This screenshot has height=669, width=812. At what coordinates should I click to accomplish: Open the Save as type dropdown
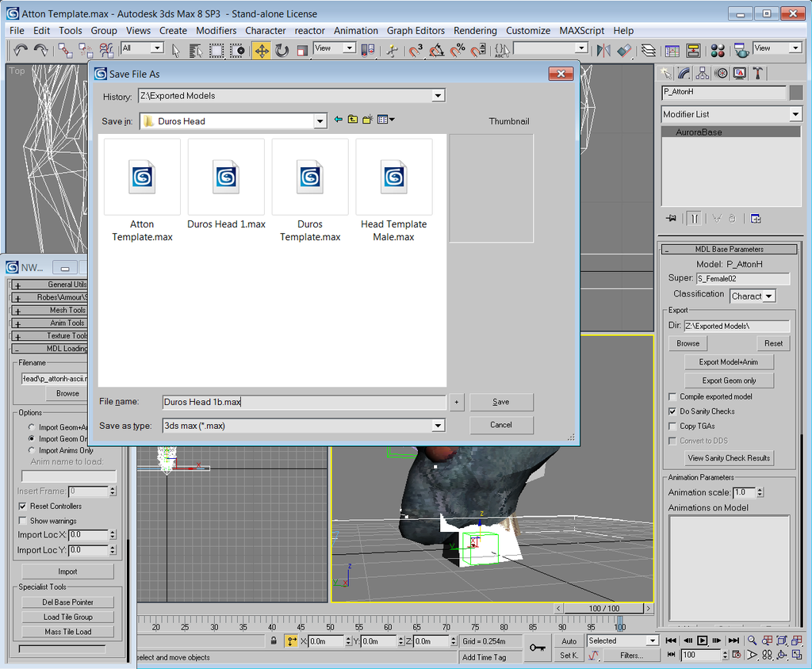pyautogui.click(x=438, y=426)
